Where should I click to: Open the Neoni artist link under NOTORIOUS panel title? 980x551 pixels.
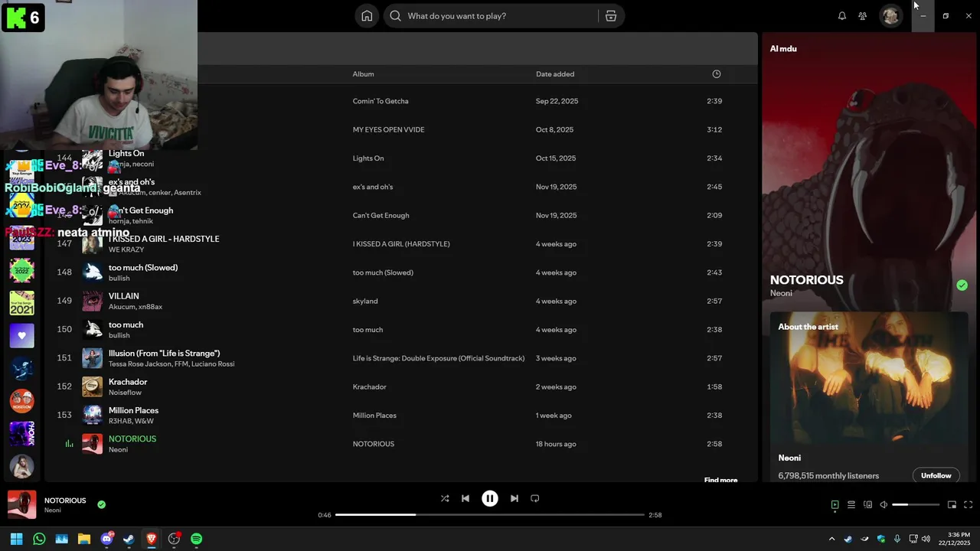coord(781,293)
